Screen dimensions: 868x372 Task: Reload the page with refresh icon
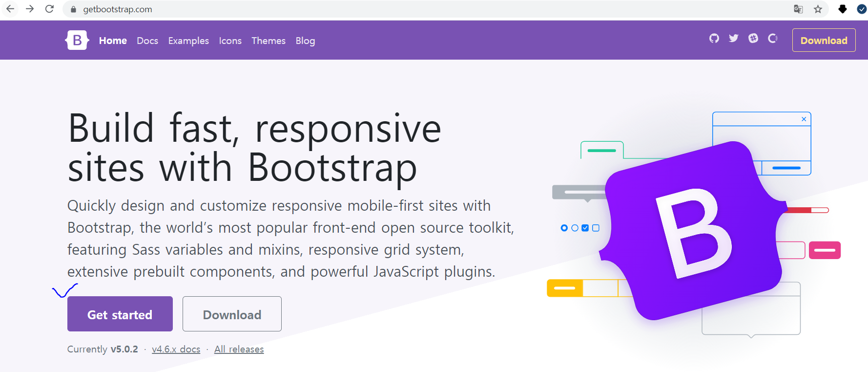click(x=49, y=9)
